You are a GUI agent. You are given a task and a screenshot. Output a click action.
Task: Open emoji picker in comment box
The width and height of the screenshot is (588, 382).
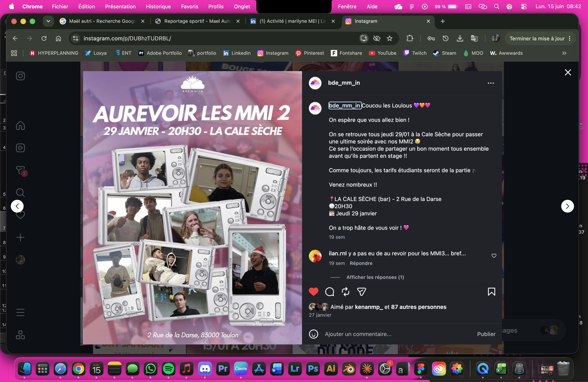314,334
